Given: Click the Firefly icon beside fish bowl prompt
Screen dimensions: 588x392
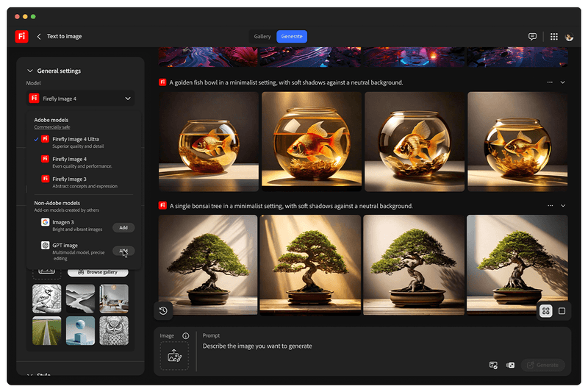Looking at the screenshot, I should 162,82.
